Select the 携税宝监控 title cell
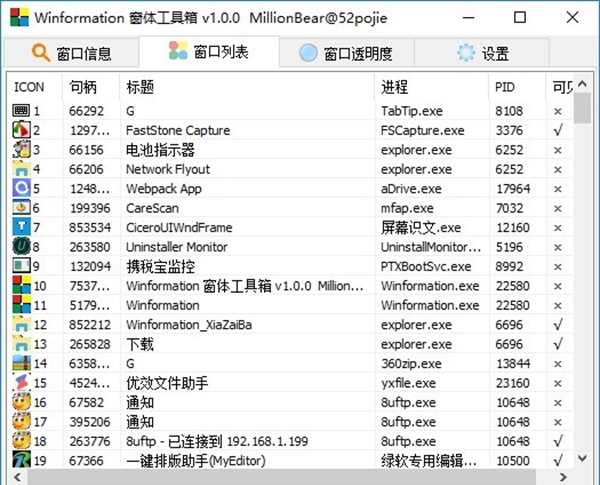The image size is (600, 485). pyautogui.click(x=160, y=266)
